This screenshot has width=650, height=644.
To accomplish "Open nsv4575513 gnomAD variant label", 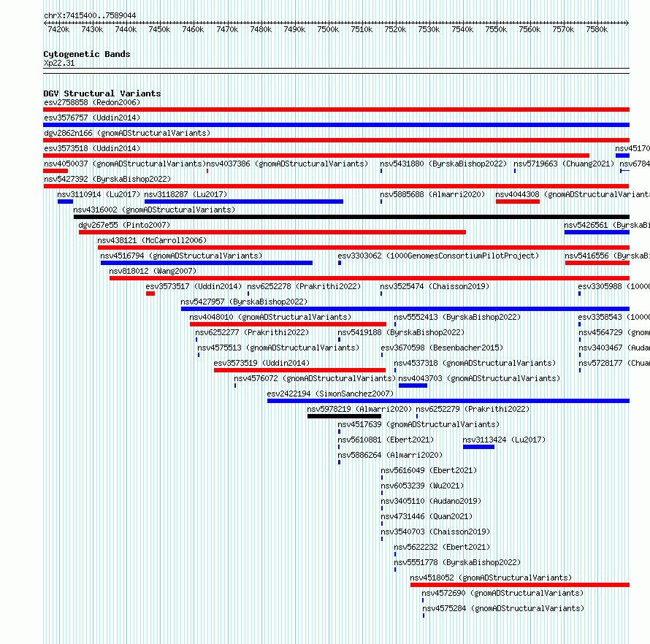I will (x=278, y=348).
